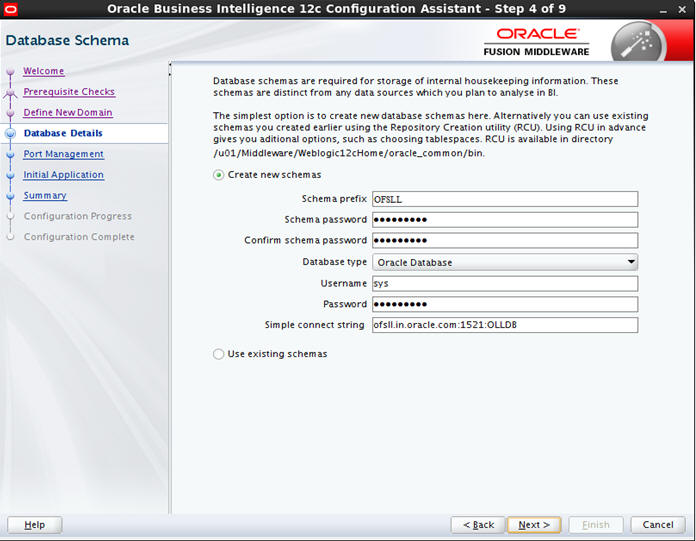This screenshot has width=696, height=541.
Task: Click the Initial Application step bullet
Action: coord(11,175)
